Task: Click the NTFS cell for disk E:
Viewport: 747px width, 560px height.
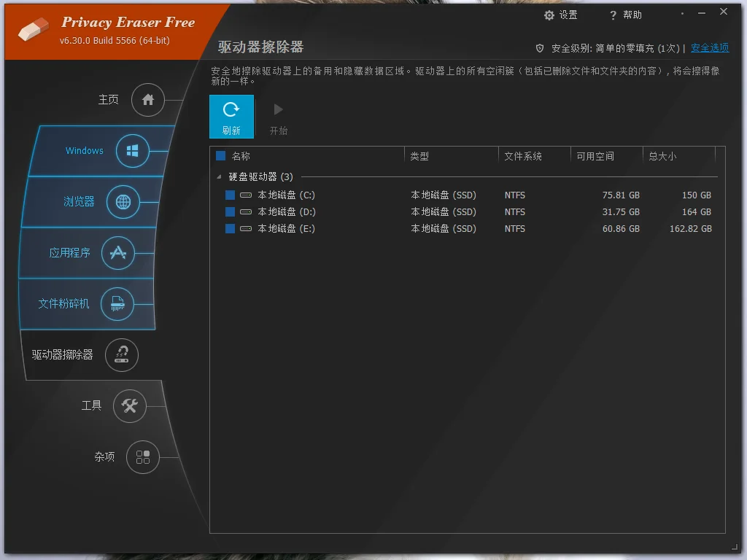Action: 515,229
